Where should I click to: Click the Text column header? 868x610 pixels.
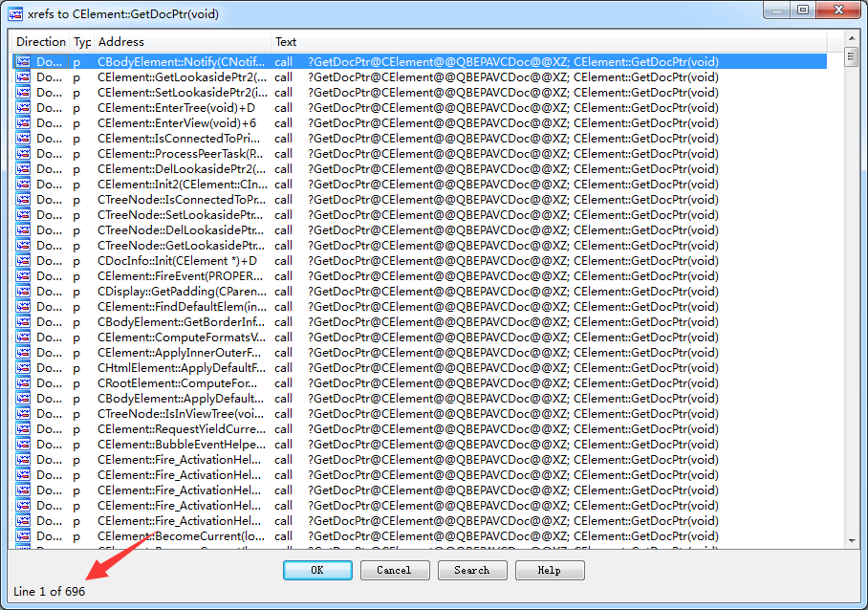coord(554,42)
